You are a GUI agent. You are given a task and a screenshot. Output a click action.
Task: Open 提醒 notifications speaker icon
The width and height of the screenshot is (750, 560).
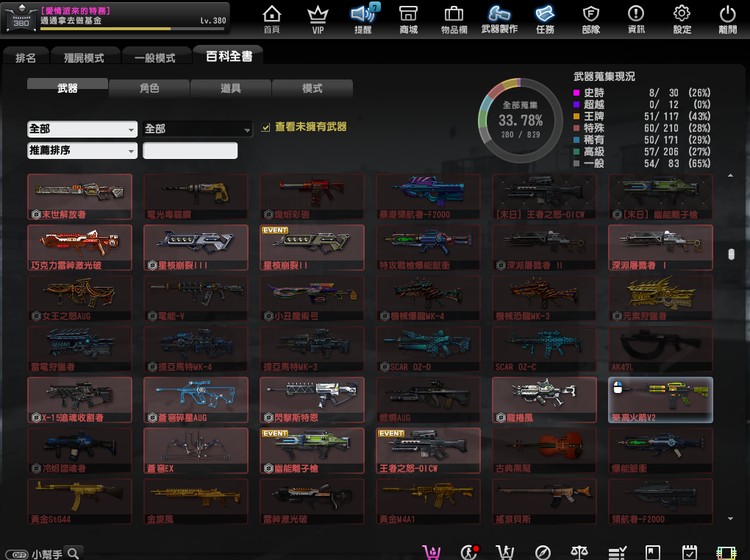pos(363,19)
